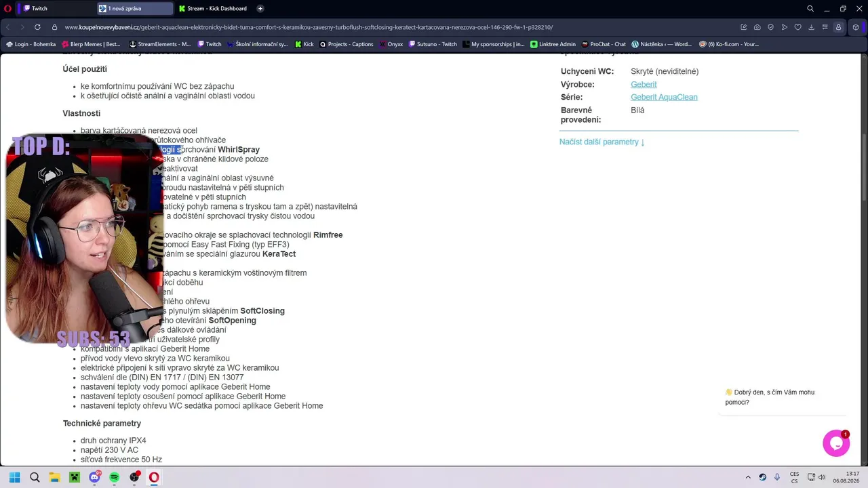Screen dimensions: 868x488
Task: Open the edit-page icon in address bar
Action: coord(744,27)
